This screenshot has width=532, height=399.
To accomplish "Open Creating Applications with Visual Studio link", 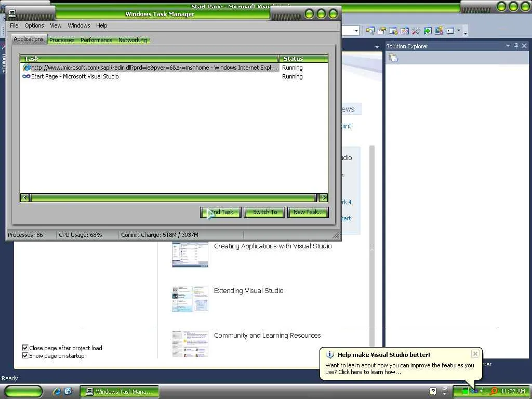I will (x=273, y=246).
